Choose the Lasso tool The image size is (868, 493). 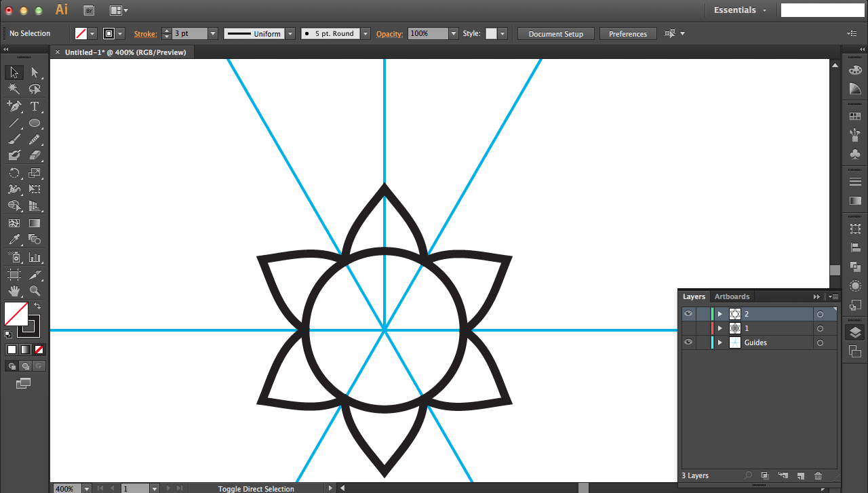(35, 90)
